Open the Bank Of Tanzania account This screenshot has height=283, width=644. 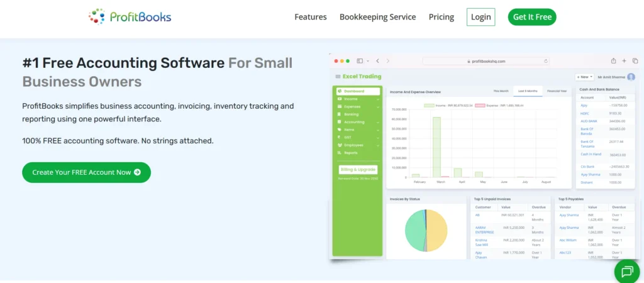click(x=588, y=144)
